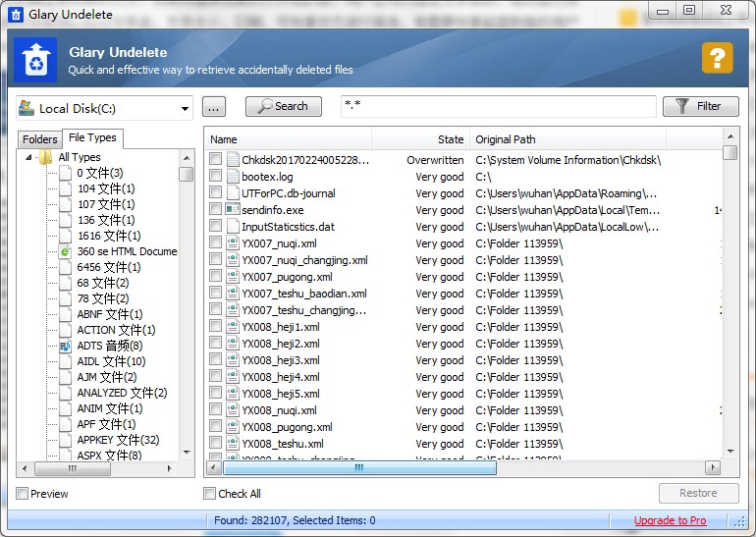The image size is (756, 537).
Task: Click the file name filter input field
Action: [x=498, y=106]
